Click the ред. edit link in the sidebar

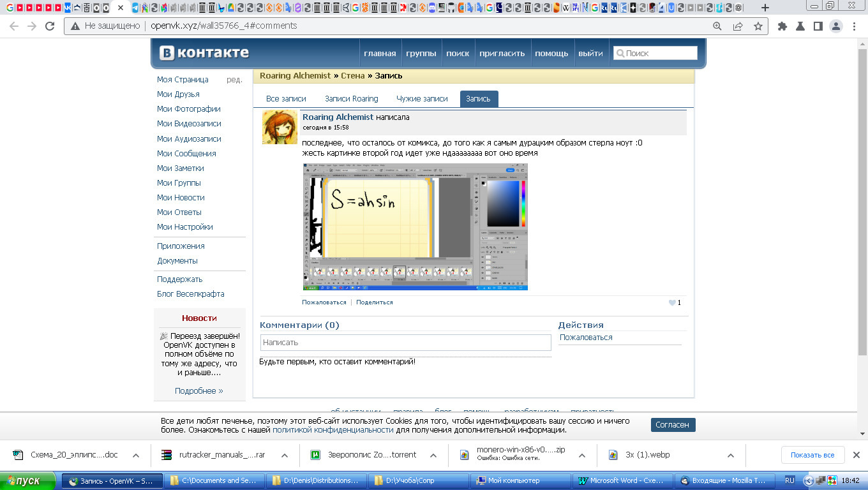pos(234,80)
